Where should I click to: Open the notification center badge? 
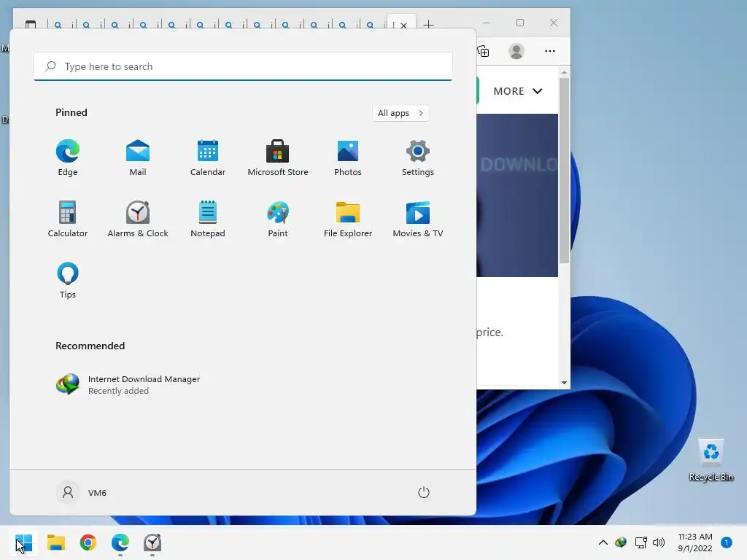(727, 542)
